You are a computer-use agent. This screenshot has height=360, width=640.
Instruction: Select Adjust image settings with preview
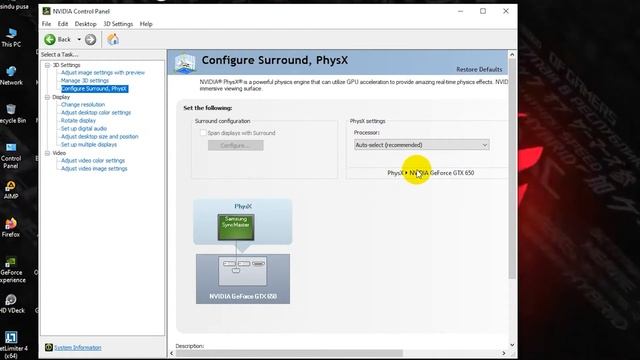(103, 73)
